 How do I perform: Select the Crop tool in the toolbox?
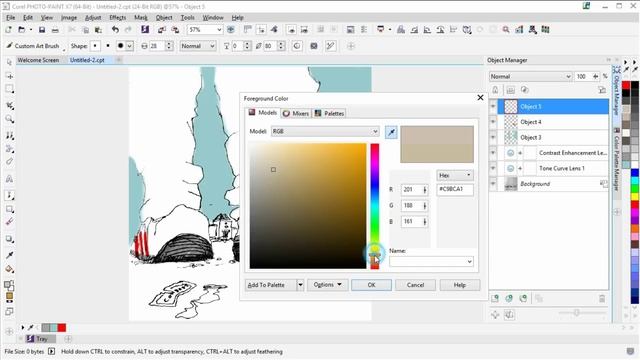9,106
